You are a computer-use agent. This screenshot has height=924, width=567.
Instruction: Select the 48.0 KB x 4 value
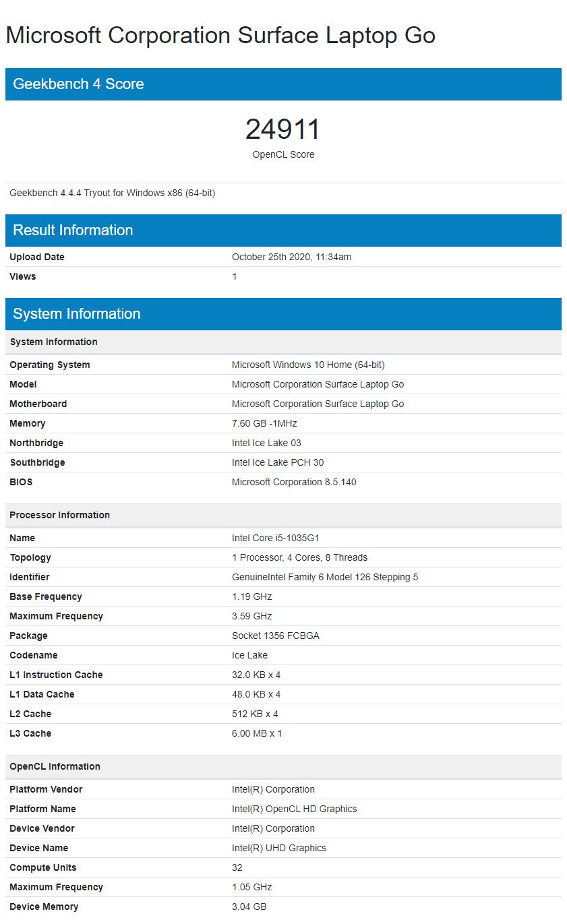click(256, 694)
